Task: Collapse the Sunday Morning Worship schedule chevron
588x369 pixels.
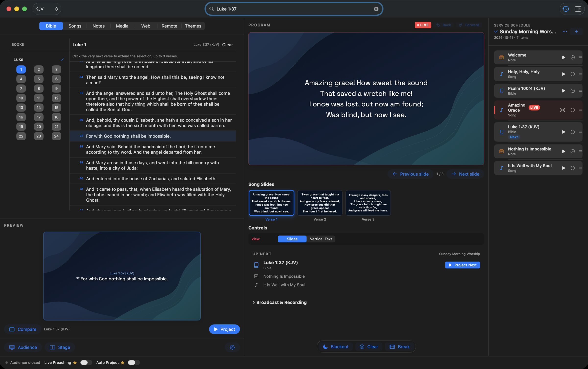Action: (x=496, y=32)
